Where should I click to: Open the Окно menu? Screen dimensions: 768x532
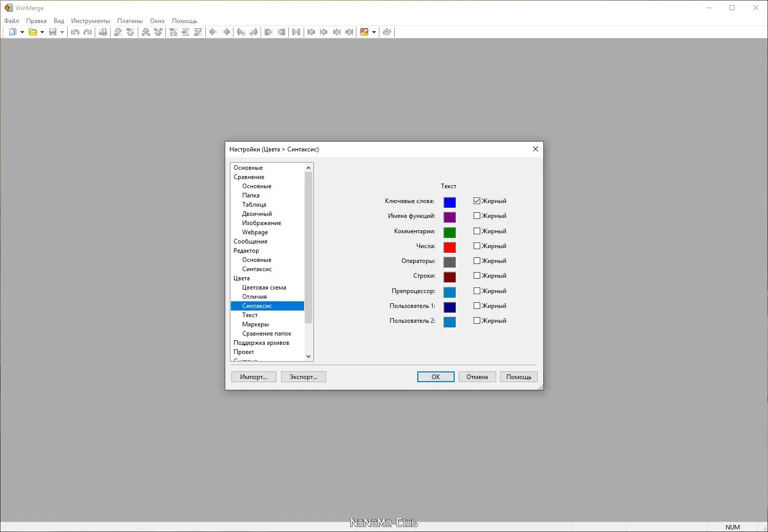(157, 21)
